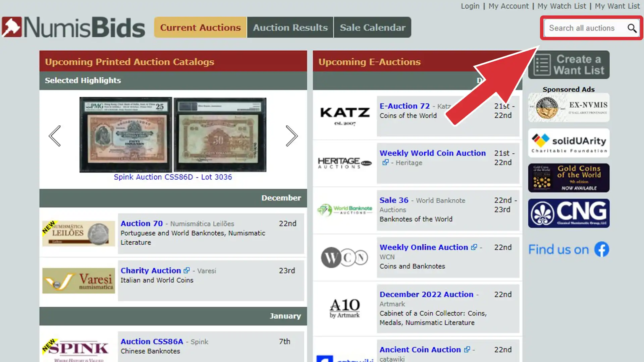
Task: Click the search magnifier icon
Action: point(632,28)
